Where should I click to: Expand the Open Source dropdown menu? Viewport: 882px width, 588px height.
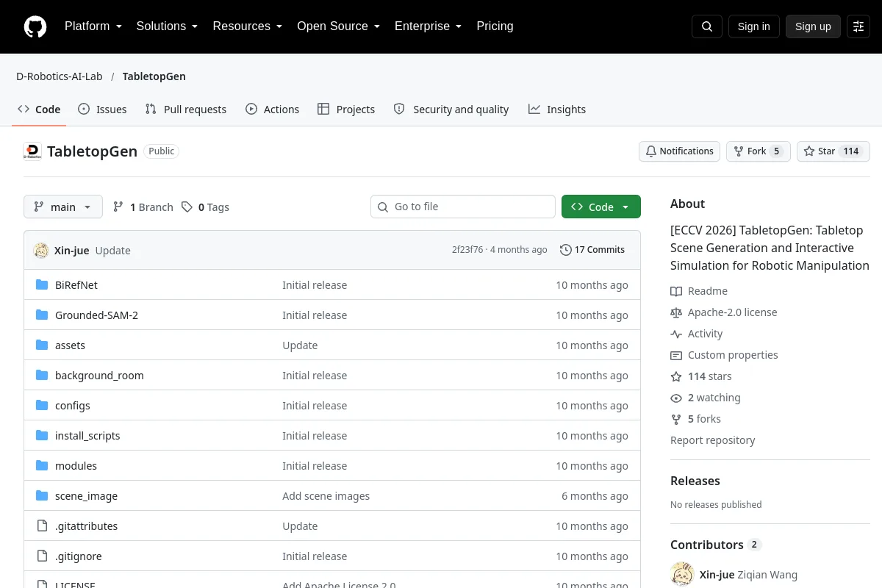click(338, 26)
